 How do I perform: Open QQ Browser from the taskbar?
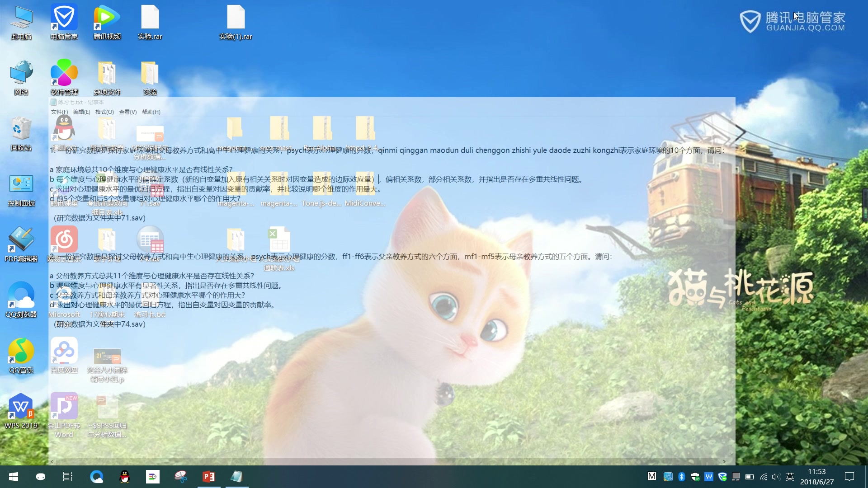(x=97, y=477)
